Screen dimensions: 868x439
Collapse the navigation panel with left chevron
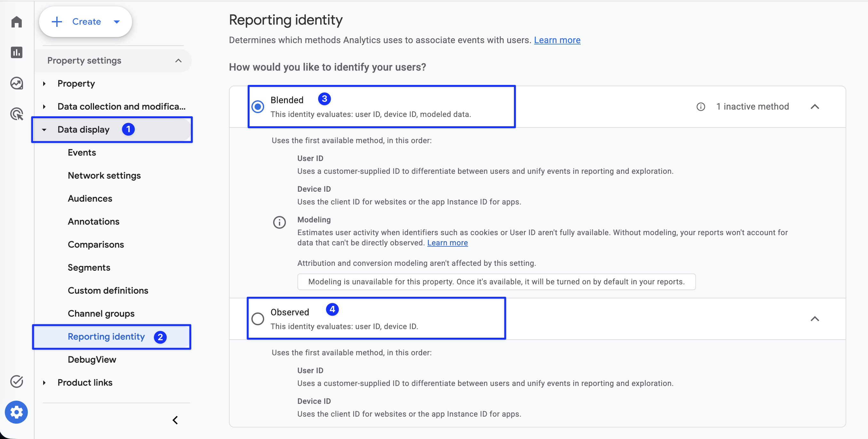(x=175, y=420)
